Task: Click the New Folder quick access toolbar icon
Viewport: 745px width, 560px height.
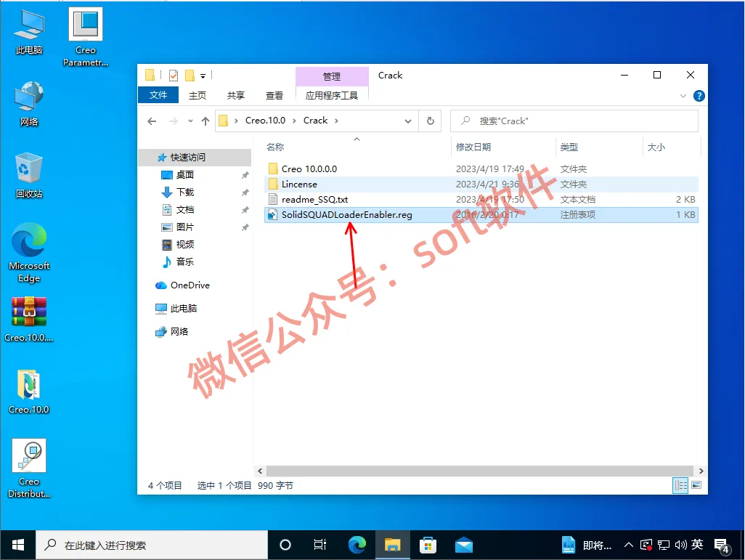Action: click(x=190, y=75)
